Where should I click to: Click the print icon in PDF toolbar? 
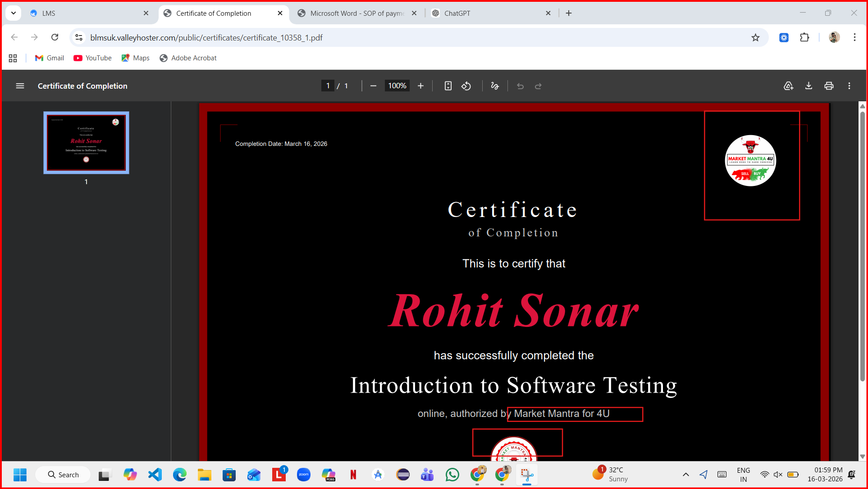click(829, 86)
